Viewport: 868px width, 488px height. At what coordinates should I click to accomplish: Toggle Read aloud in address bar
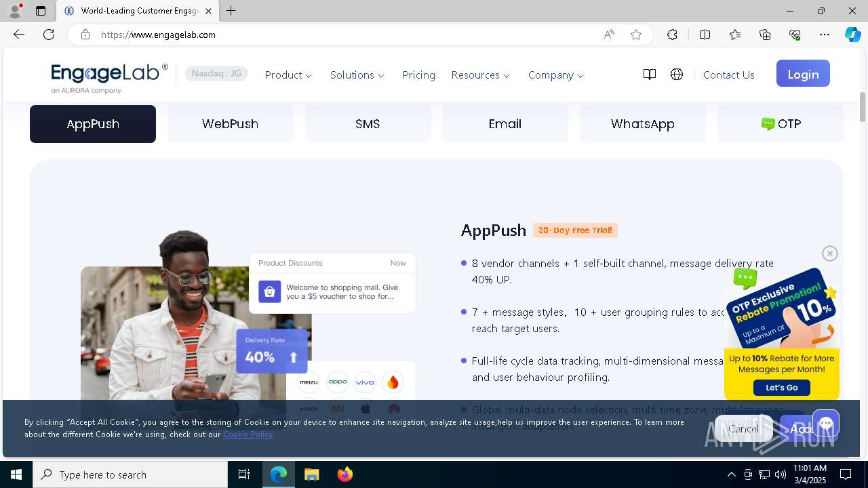click(x=609, y=35)
